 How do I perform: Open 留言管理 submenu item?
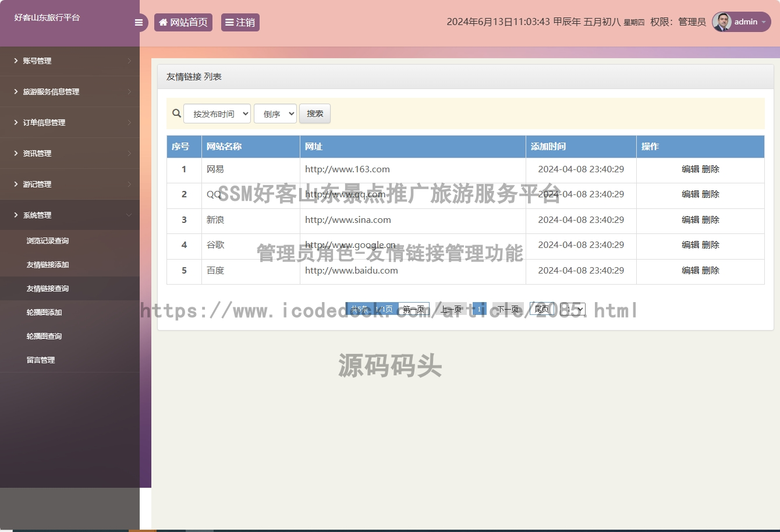click(70, 360)
